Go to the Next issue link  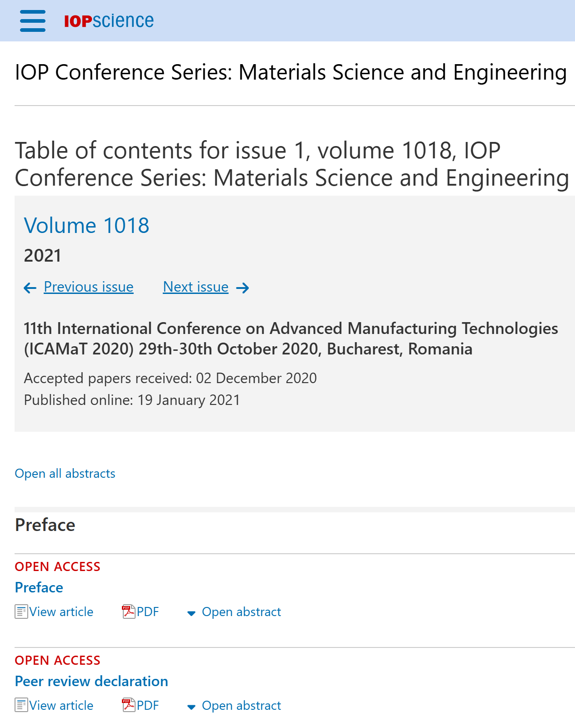196,287
